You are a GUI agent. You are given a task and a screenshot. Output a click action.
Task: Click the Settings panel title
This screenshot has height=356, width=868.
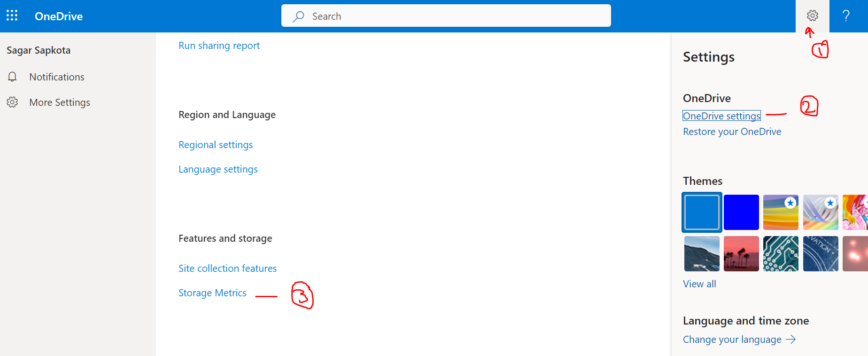tap(709, 57)
